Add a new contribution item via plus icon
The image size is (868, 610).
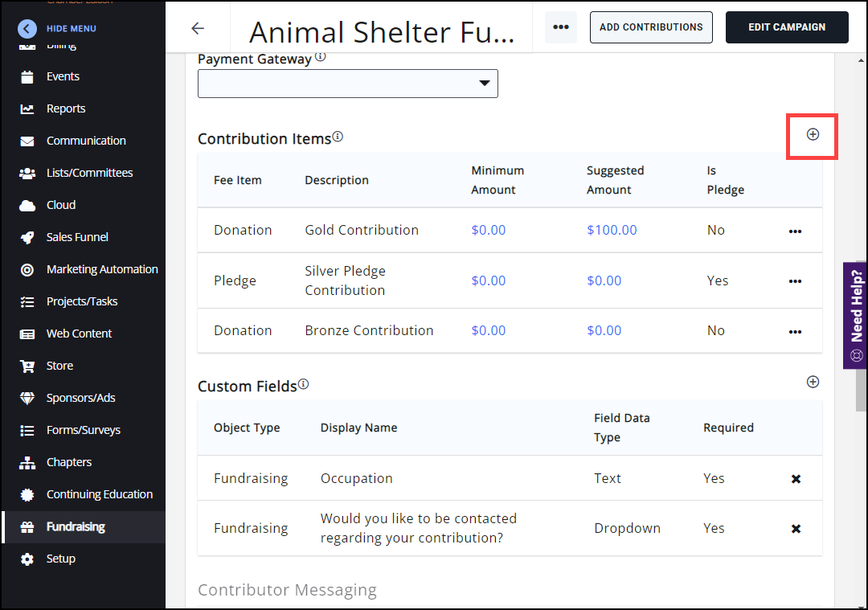tap(813, 135)
